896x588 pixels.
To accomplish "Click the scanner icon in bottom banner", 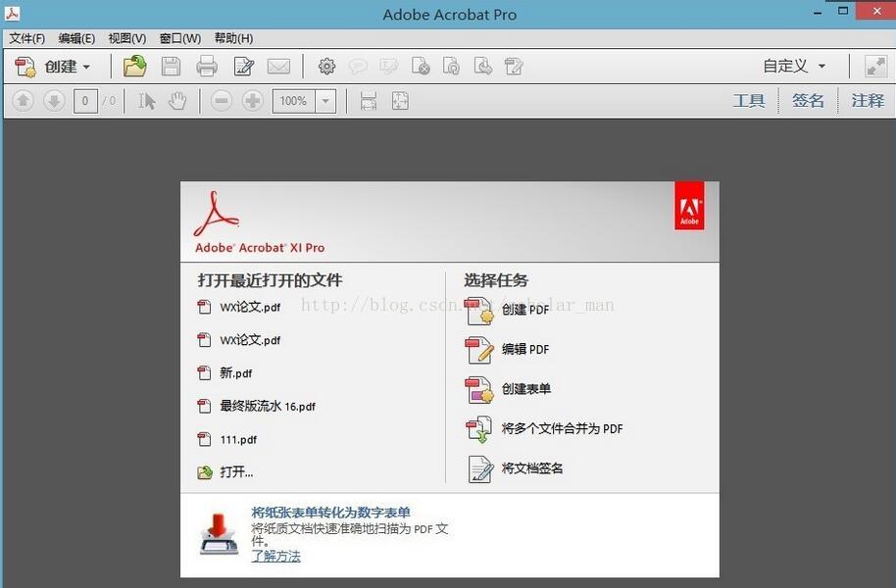I will 219,534.
